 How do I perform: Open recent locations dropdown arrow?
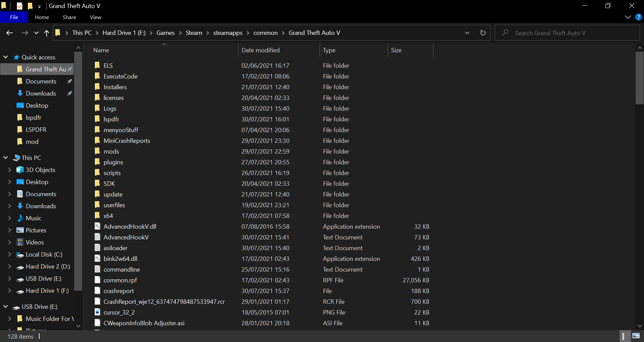point(36,33)
